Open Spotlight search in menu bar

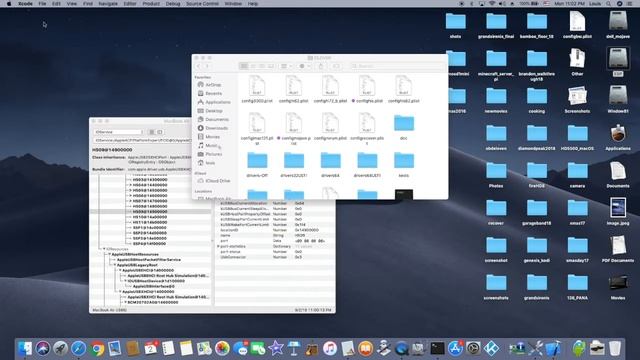pos(609,4)
